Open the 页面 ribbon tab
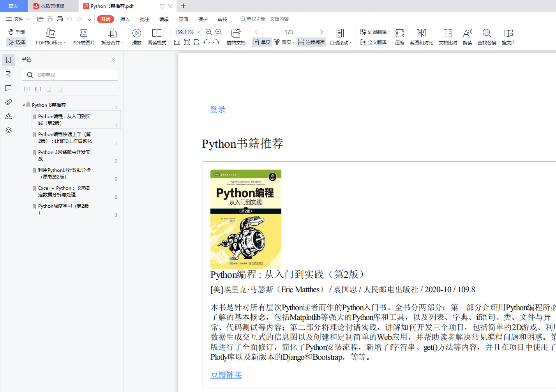Image resolution: width=556 pixels, height=392 pixels. tap(184, 19)
